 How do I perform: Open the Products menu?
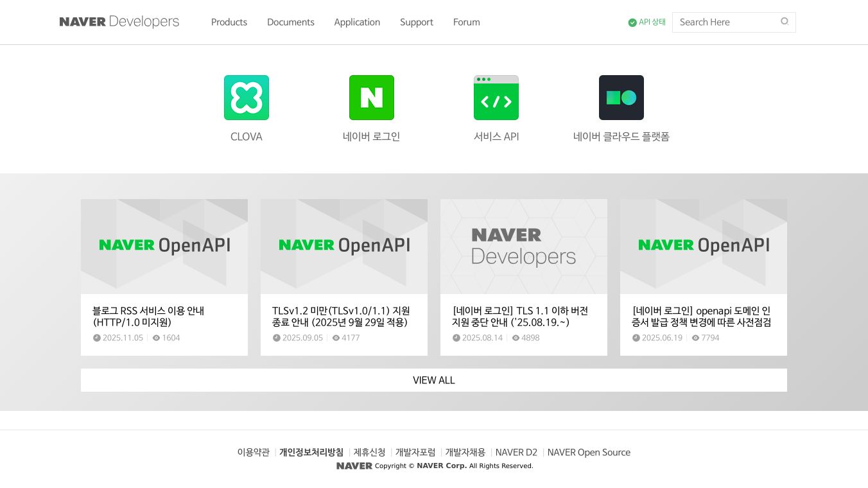pyautogui.click(x=229, y=22)
